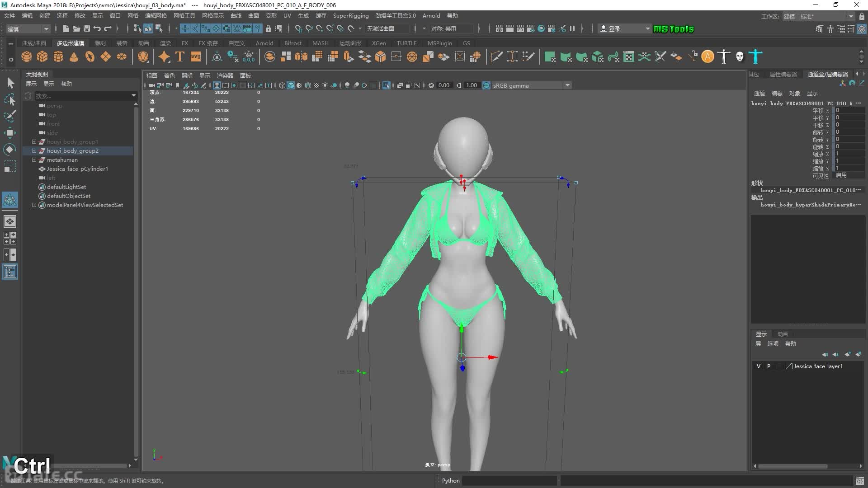Toggle playback P of Jessica face layer1
The height and width of the screenshot is (488, 868).
pyautogui.click(x=769, y=366)
